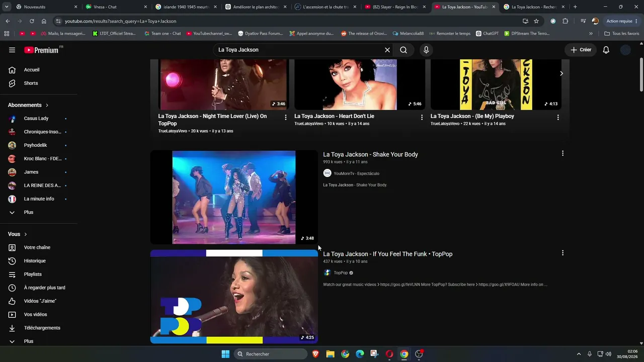
Task: Open Opera from the taskbar
Action: (x=389, y=354)
